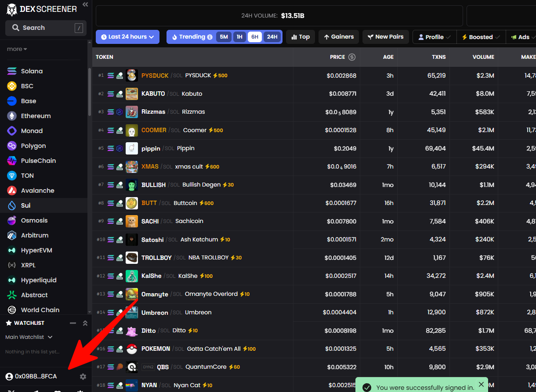
Task: Switch trending timeframe to 1H
Action: tap(239, 37)
